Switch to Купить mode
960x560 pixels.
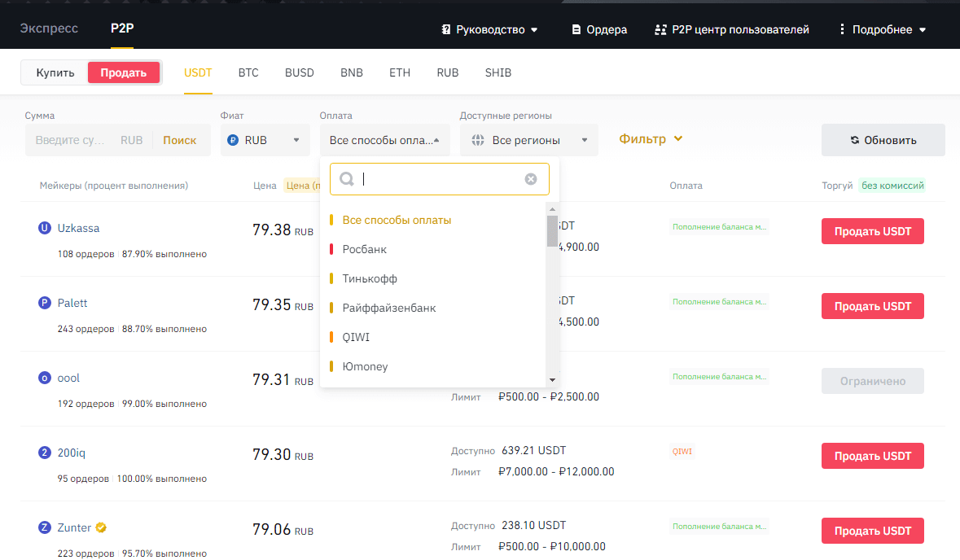tap(55, 72)
